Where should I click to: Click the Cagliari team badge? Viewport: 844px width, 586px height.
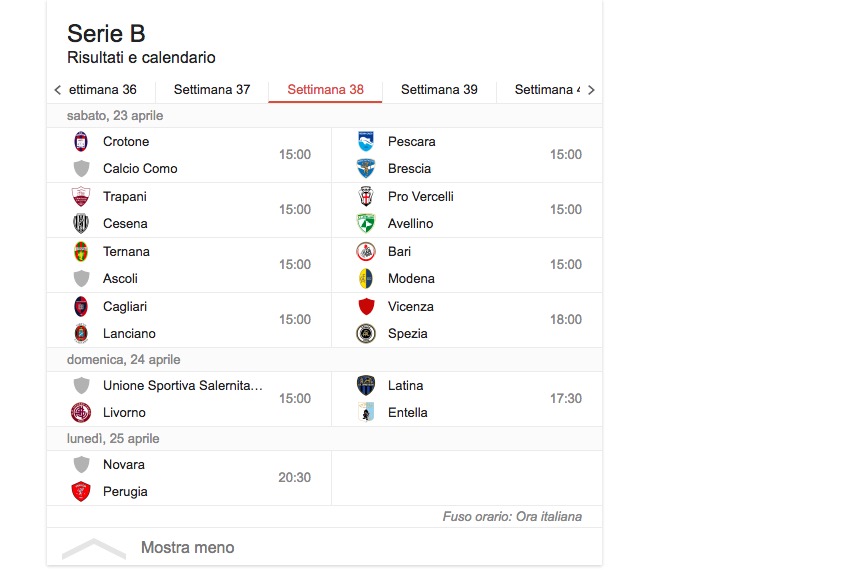click(81, 307)
